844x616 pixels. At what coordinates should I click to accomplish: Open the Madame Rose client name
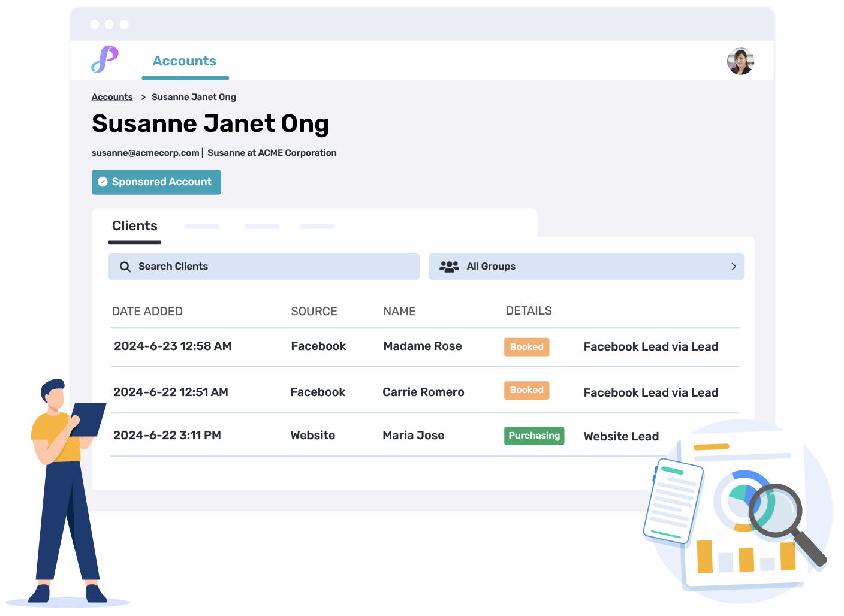(x=423, y=346)
